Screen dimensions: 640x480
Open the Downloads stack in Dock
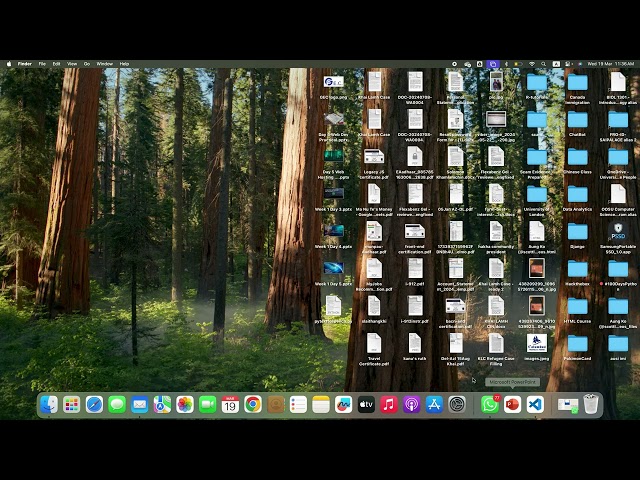point(568,405)
